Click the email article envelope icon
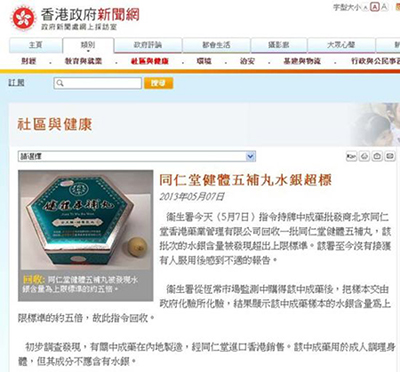Viewport: 400px width, 372px height. click(x=390, y=156)
